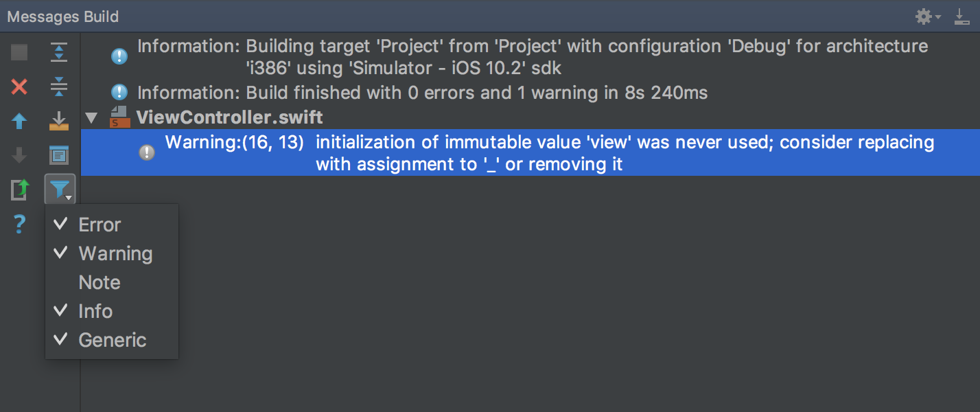Viewport: 980px width, 412px height.
Task: Click the red X close icon
Action: pyautogui.click(x=19, y=87)
